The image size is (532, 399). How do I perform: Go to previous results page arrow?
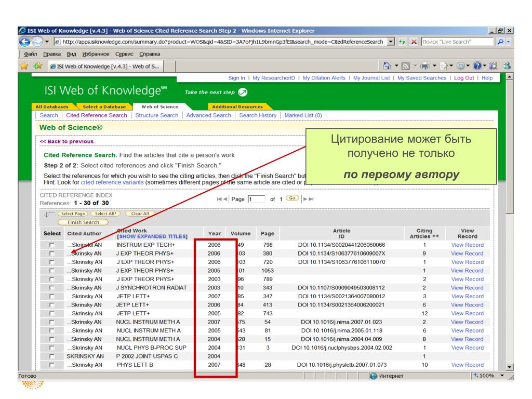pyautogui.click(x=225, y=199)
